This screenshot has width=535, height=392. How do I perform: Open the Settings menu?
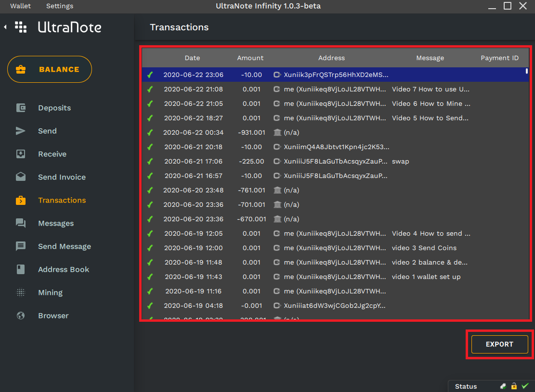tap(60, 6)
